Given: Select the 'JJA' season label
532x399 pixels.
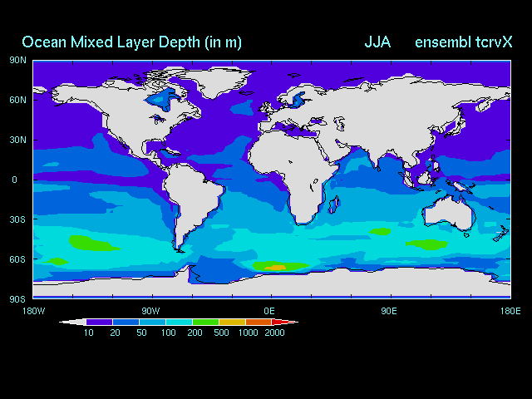Looking at the screenshot, I should click(x=377, y=42).
